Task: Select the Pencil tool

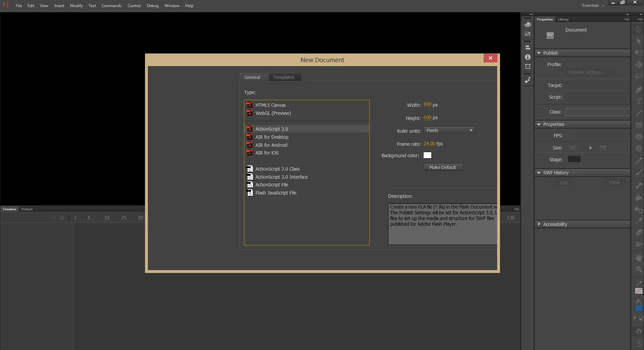Action: pyautogui.click(x=639, y=161)
